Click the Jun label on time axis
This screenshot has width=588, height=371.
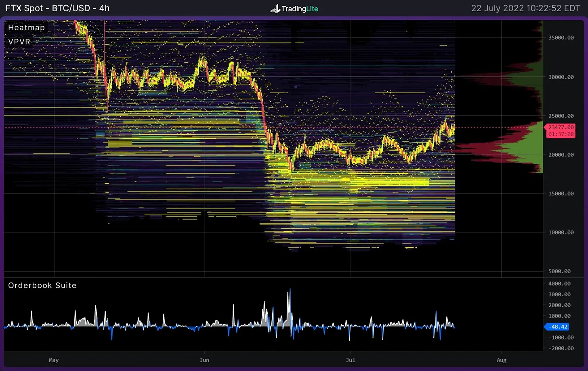[204, 360]
